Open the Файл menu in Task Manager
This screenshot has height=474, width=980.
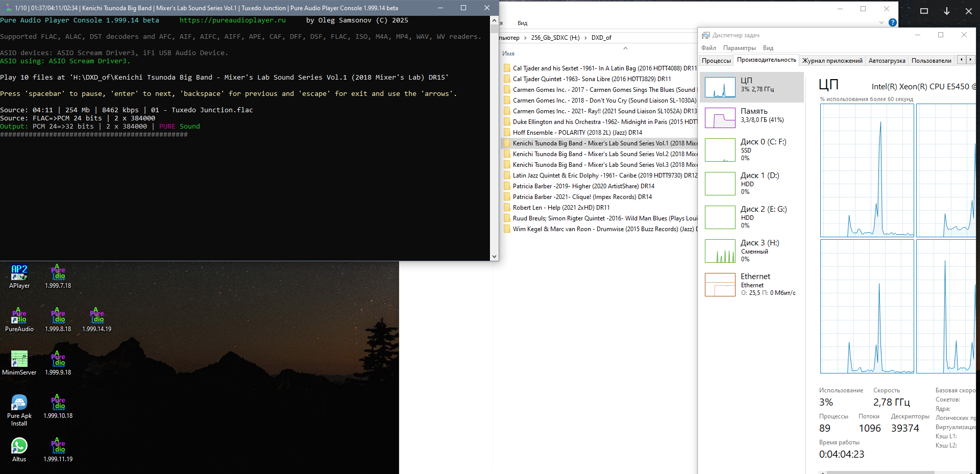708,48
